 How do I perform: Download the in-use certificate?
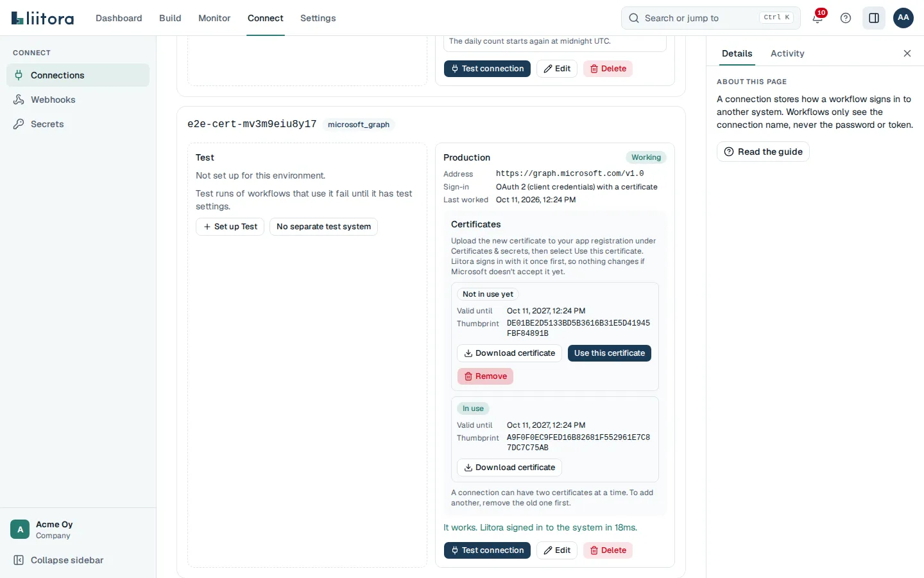click(x=509, y=468)
